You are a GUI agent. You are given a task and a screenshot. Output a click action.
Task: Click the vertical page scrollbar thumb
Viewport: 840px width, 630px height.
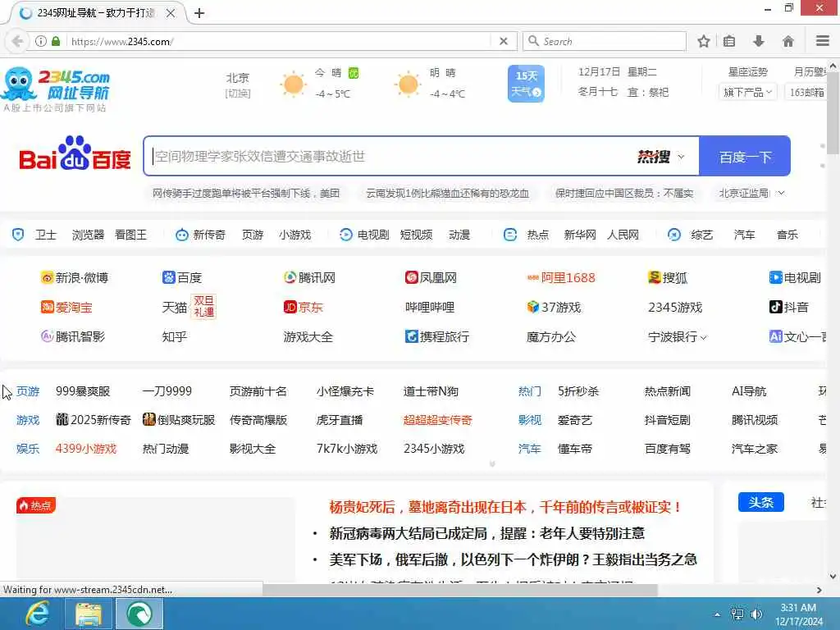tap(833, 115)
